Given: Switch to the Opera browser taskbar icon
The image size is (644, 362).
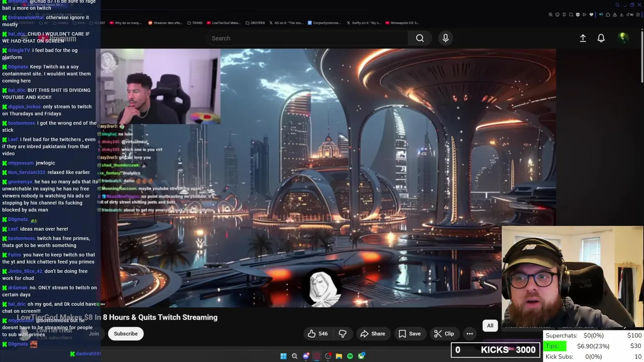Looking at the screenshot, I should pyautogui.click(x=317, y=356).
